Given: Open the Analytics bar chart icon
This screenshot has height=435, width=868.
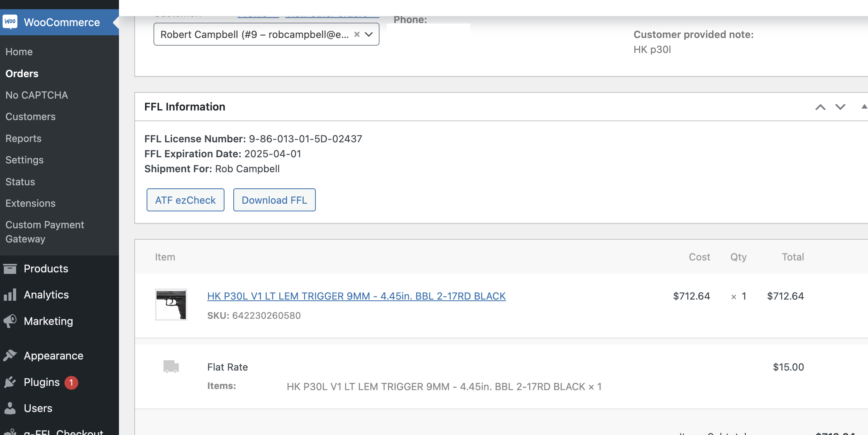Looking at the screenshot, I should click(x=10, y=295).
